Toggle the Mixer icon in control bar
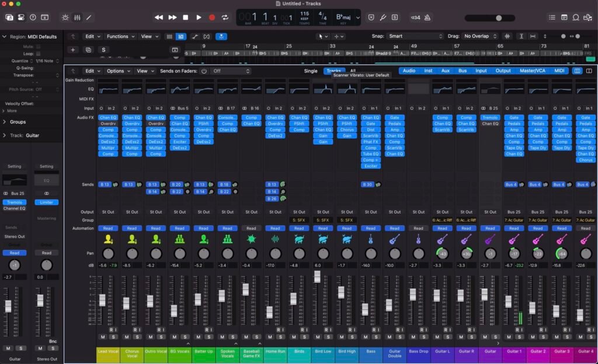 (x=77, y=17)
